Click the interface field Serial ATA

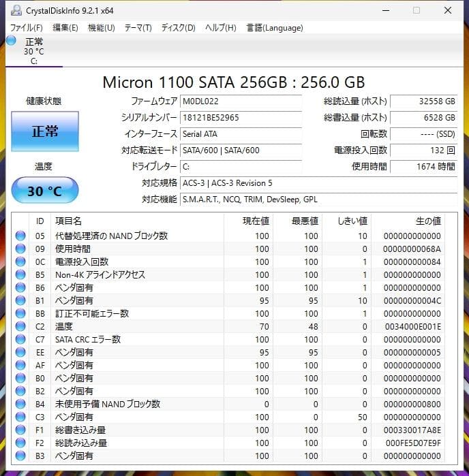click(241, 134)
